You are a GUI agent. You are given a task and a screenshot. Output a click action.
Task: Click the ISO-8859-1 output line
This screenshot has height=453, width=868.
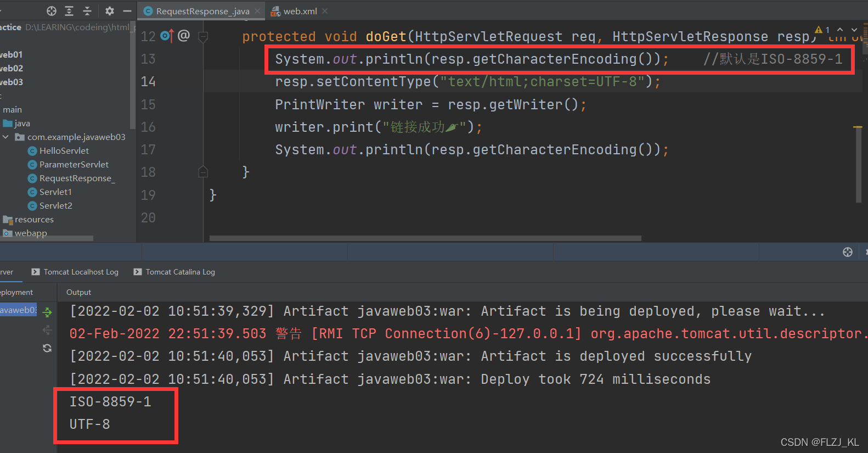tap(110, 401)
